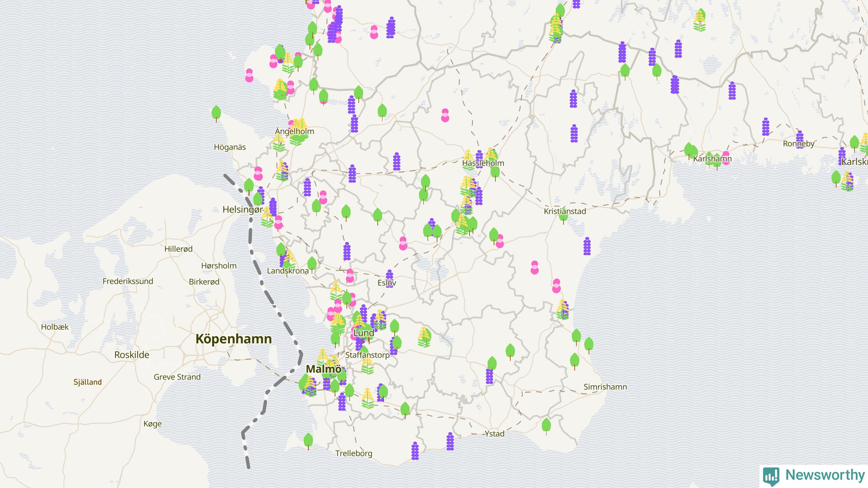Select the pink marker just left of Eslöv
Screen dimensions: 868x488
350,276
